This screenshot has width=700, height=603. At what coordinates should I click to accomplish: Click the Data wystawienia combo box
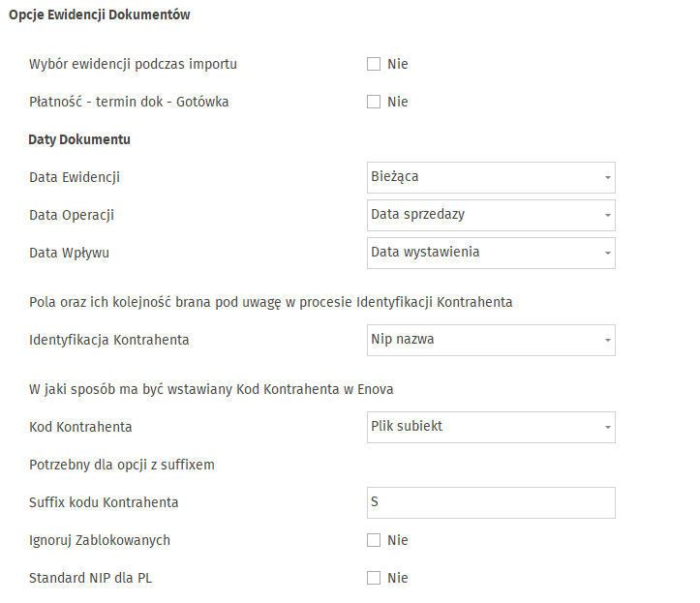coord(491,253)
